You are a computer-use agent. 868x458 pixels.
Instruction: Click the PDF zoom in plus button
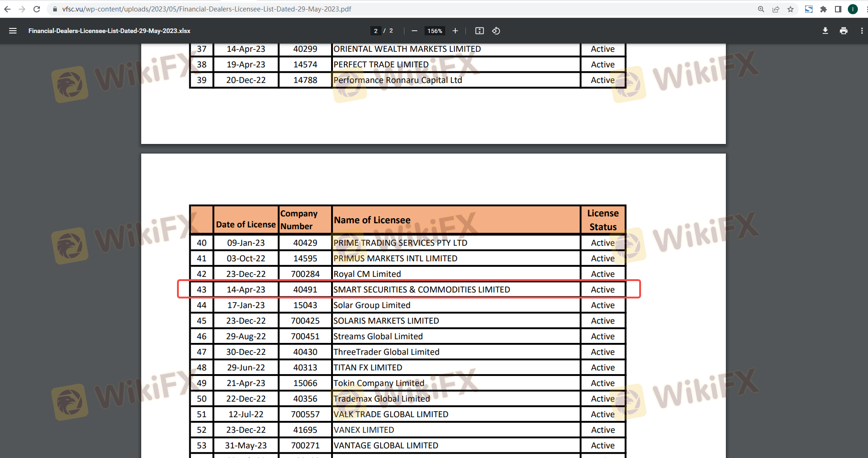pyautogui.click(x=455, y=31)
